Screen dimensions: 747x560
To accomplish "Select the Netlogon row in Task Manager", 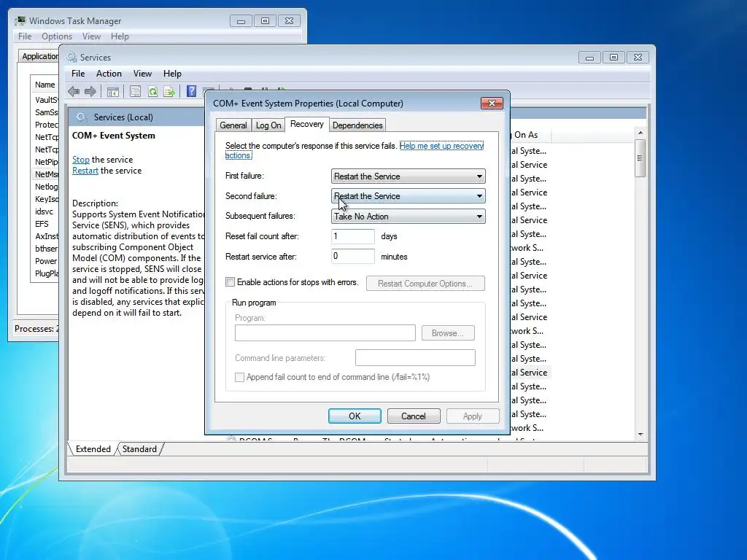I will click(x=45, y=187).
